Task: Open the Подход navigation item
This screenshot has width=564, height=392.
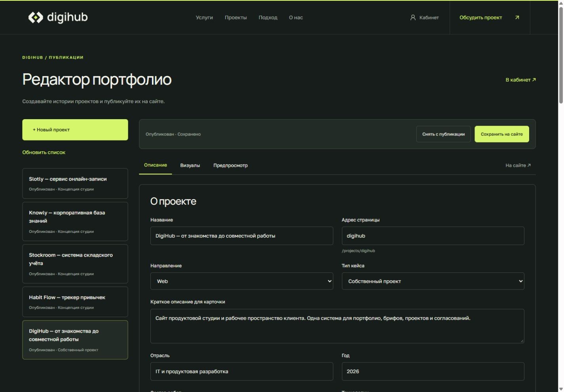Action: [x=268, y=17]
